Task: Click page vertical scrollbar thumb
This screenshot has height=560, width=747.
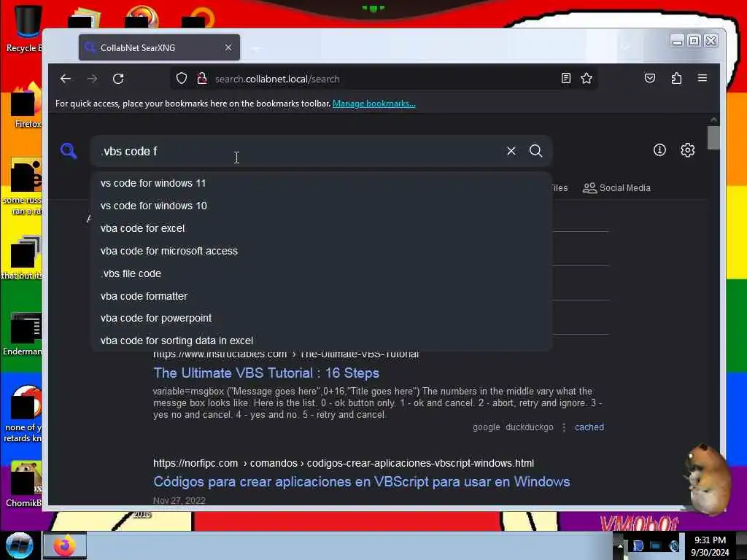Action: click(713, 138)
